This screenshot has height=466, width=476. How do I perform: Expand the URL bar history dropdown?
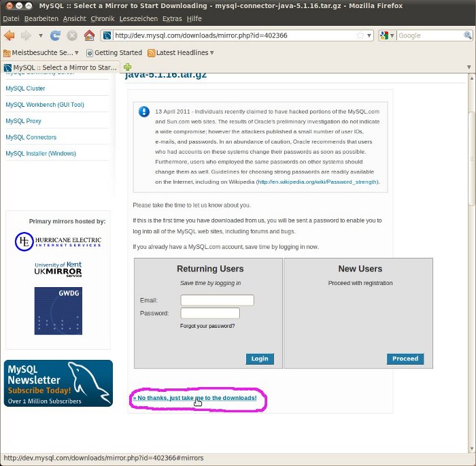369,35
